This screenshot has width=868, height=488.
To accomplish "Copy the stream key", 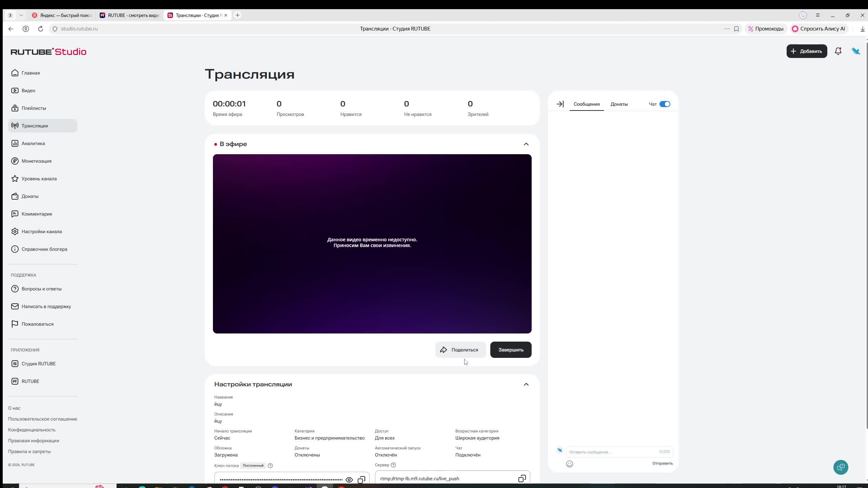I will coord(361,480).
